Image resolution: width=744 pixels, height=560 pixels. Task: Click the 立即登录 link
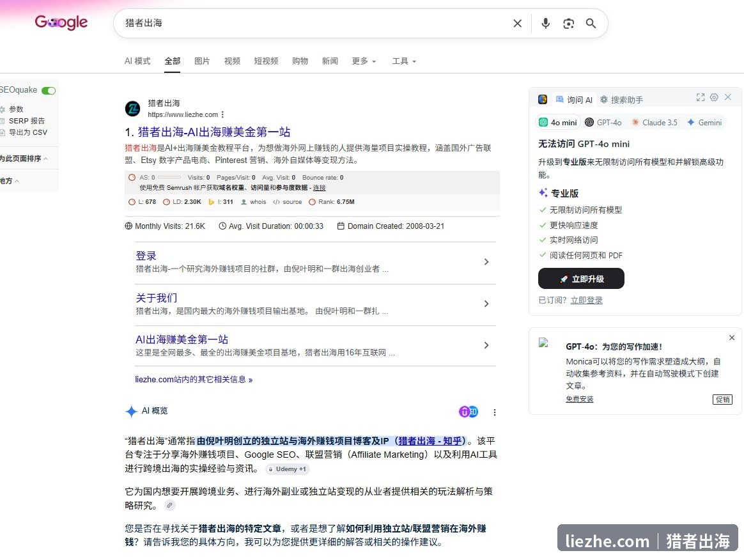pos(587,300)
